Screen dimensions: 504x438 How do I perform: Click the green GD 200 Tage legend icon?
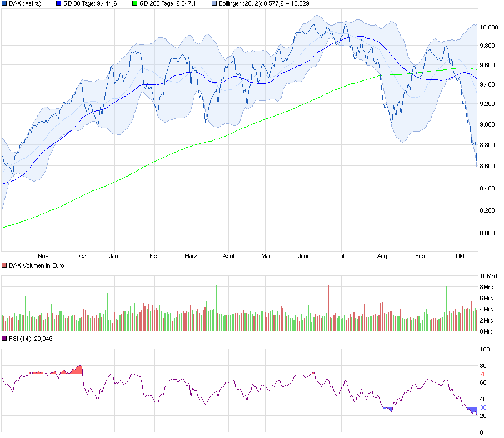pyautogui.click(x=136, y=4)
